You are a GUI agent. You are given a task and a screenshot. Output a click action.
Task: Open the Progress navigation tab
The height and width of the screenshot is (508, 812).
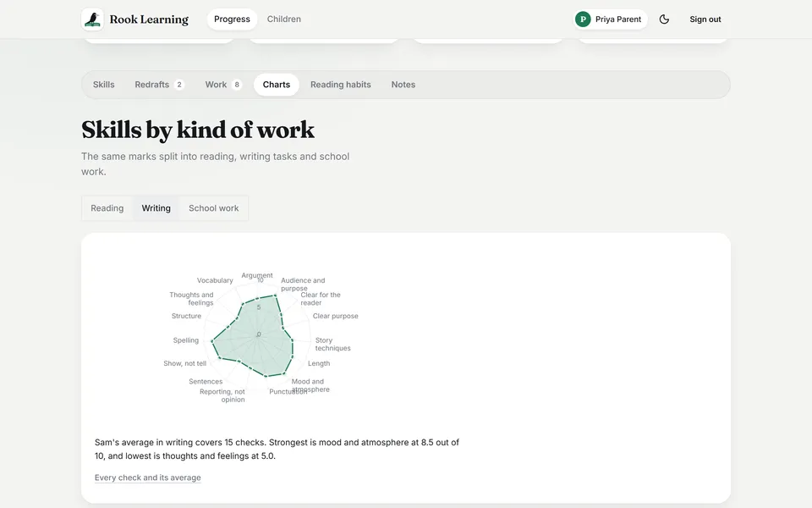232,19
